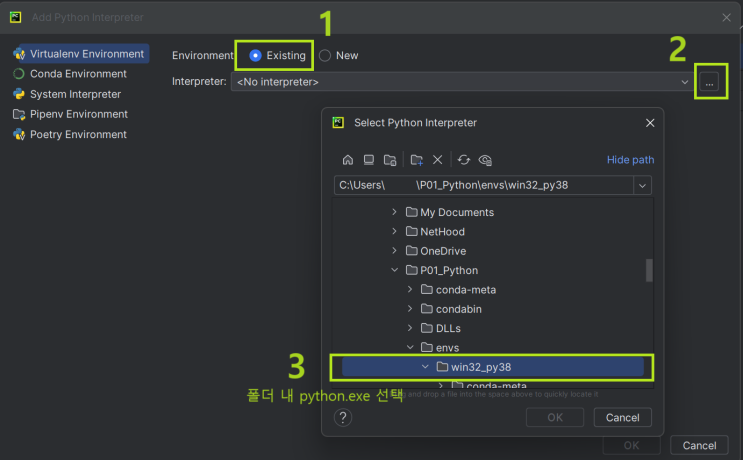Collapse the win32_py38 folder

click(x=425, y=367)
